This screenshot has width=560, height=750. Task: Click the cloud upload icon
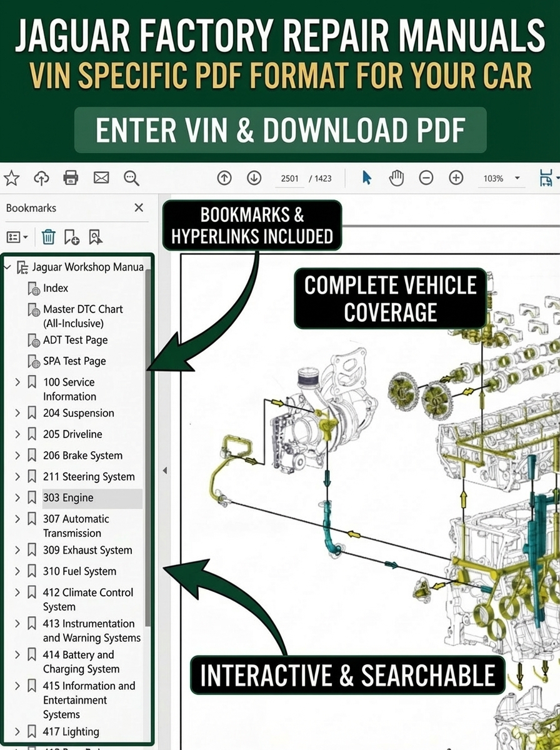[x=41, y=178]
